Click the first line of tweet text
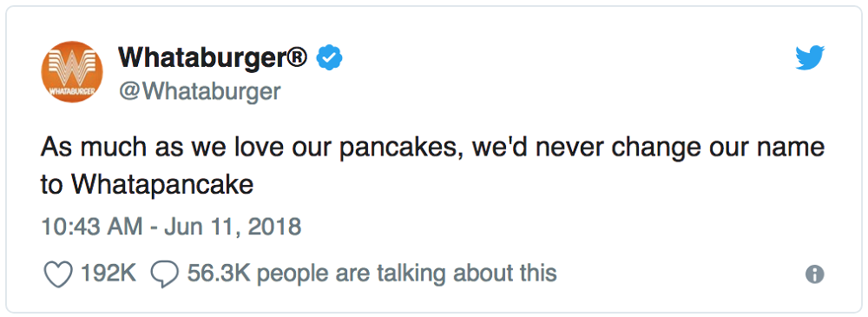Viewport: 868px width, 317px height. tap(433, 148)
